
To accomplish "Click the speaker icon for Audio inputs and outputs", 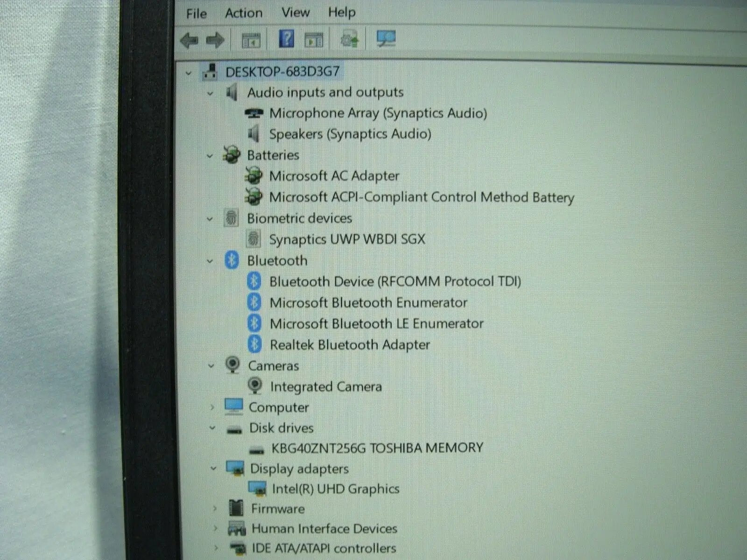I will 232,92.
